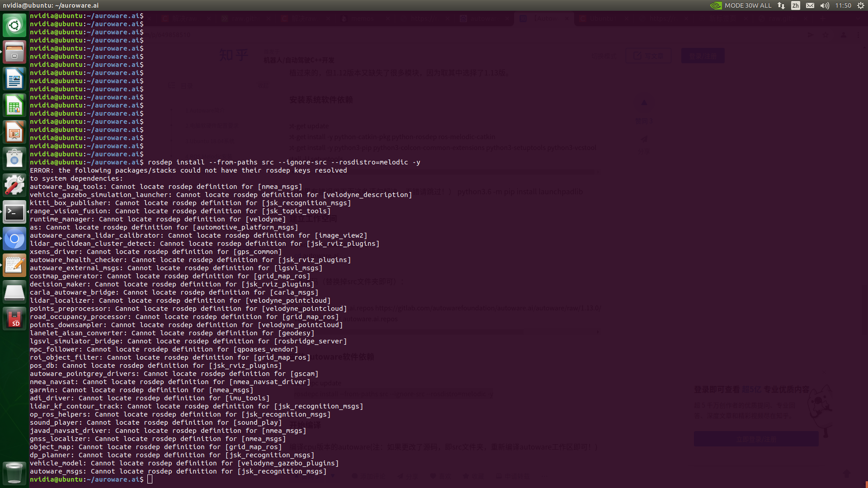This screenshot has width=868, height=488.
Task: Click the 'ERROR: the following packages/stacks' line
Action: click(189, 170)
